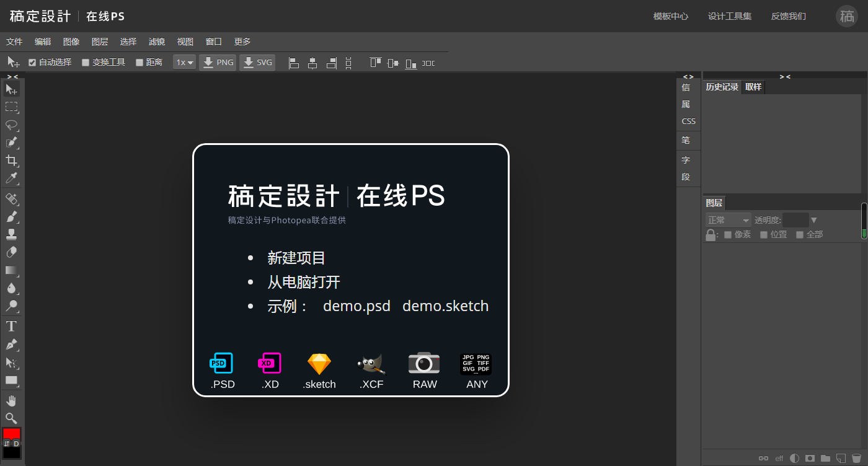The image size is (868, 466).
Task: Toggle the 全部 lock checkbox
Action: 800,235
